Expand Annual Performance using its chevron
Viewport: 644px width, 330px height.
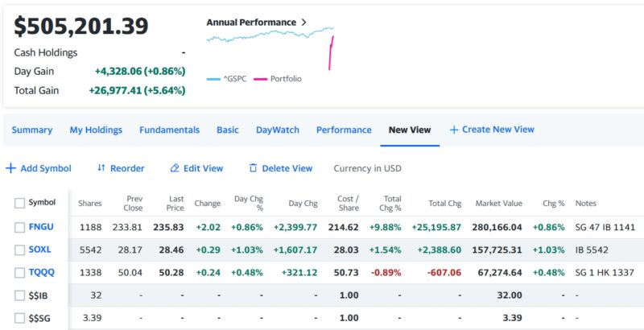303,23
